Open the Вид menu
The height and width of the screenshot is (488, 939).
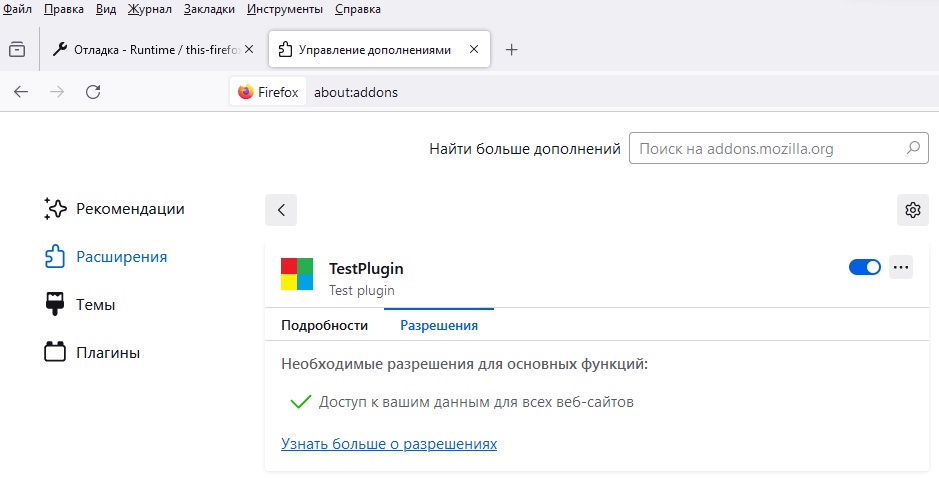click(106, 9)
